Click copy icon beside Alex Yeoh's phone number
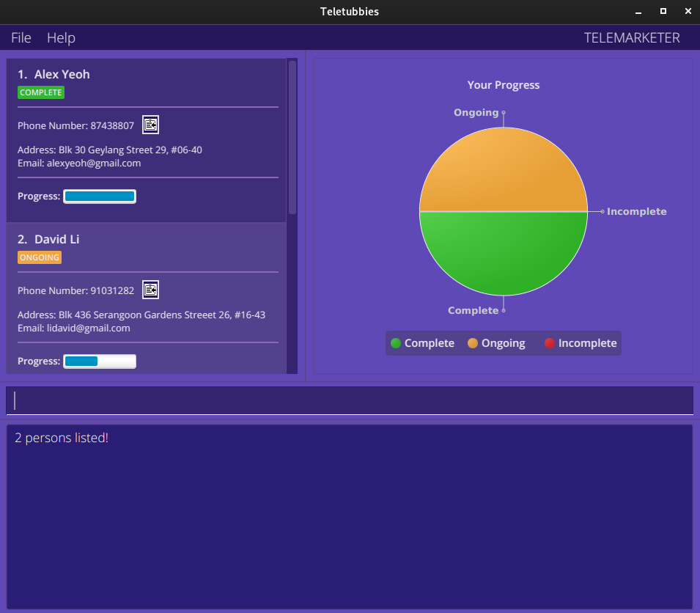Screen dimensions: 700x613 [150, 125]
